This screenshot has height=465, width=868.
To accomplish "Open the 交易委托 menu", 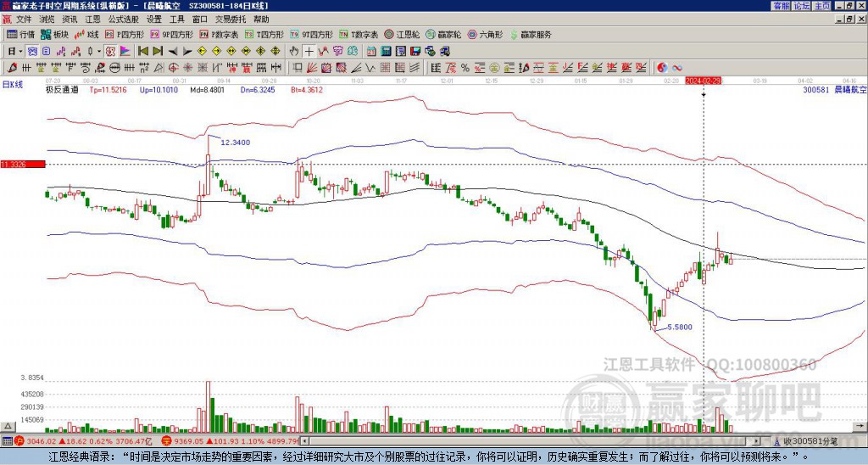I will point(231,20).
